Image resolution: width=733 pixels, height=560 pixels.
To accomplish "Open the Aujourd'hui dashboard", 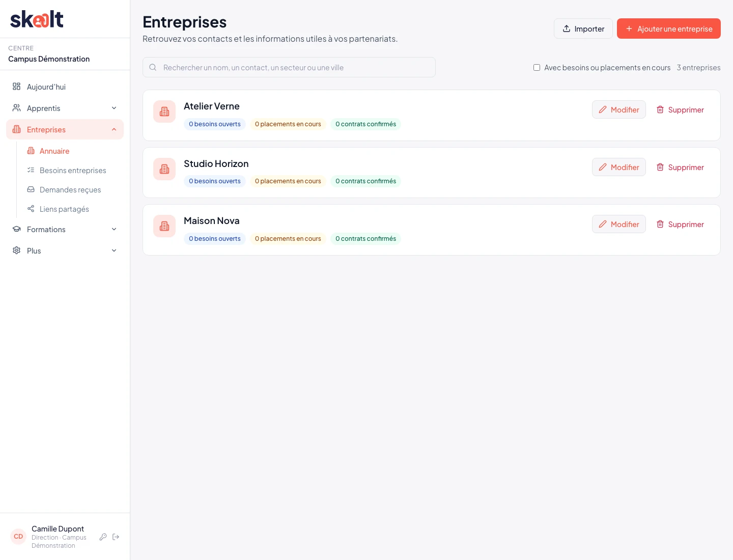I will (65, 87).
